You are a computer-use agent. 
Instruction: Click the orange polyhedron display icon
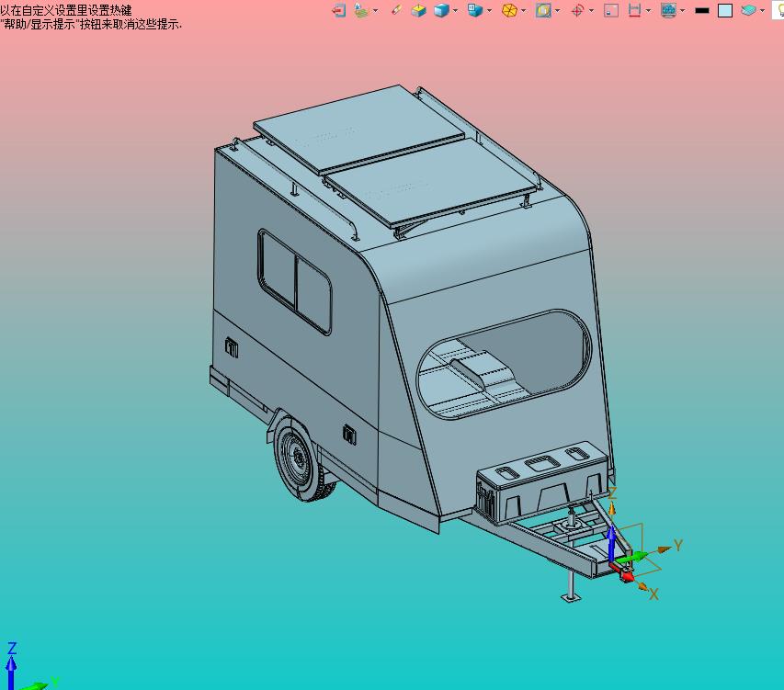[x=509, y=10]
